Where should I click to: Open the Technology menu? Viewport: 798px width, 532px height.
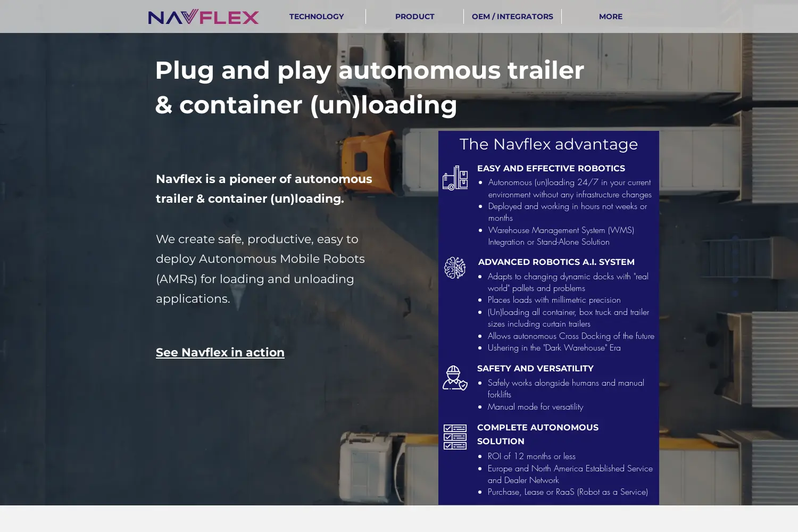[317, 16]
